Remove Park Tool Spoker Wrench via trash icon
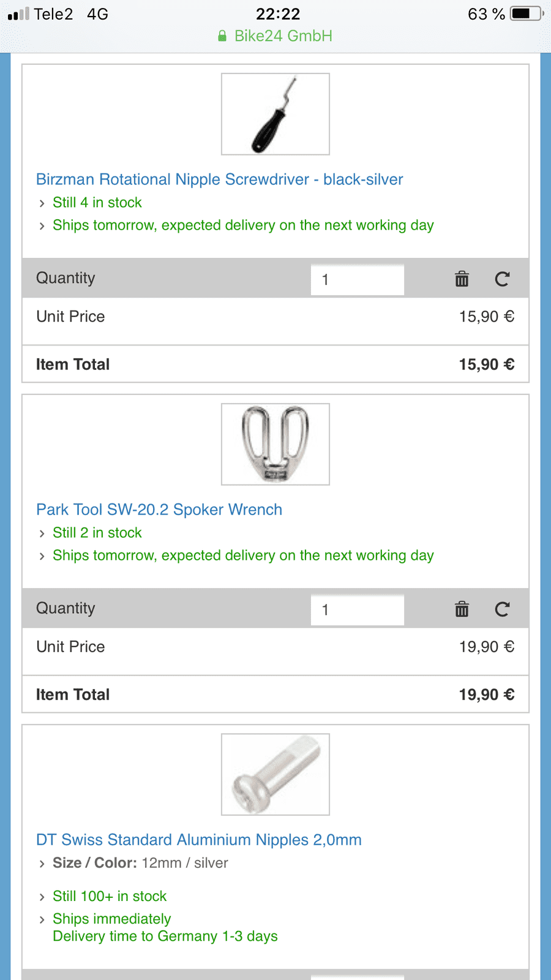The height and width of the screenshot is (980, 551). click(x=462, y=609)
